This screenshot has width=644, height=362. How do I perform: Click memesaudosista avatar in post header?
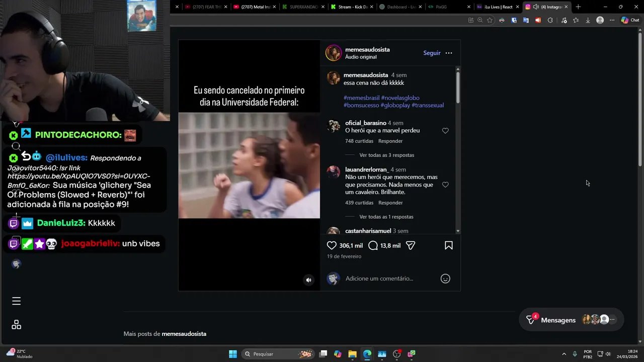click(x=333, y=53)
